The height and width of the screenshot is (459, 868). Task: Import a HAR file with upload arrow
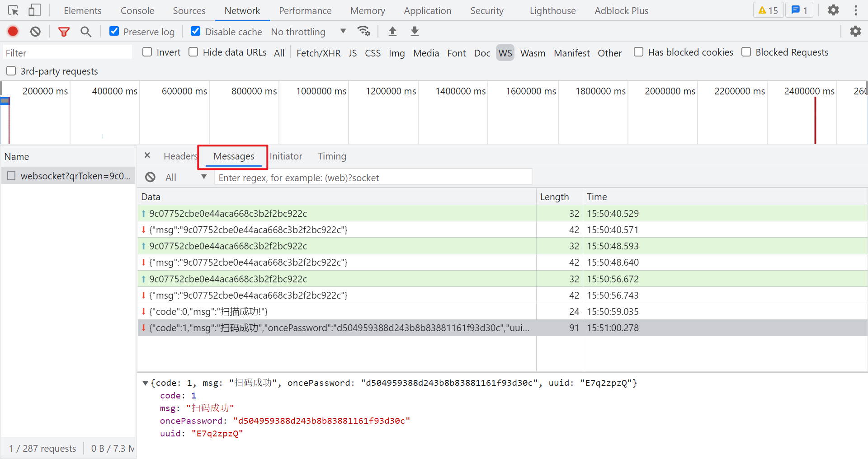coord(392,31)
